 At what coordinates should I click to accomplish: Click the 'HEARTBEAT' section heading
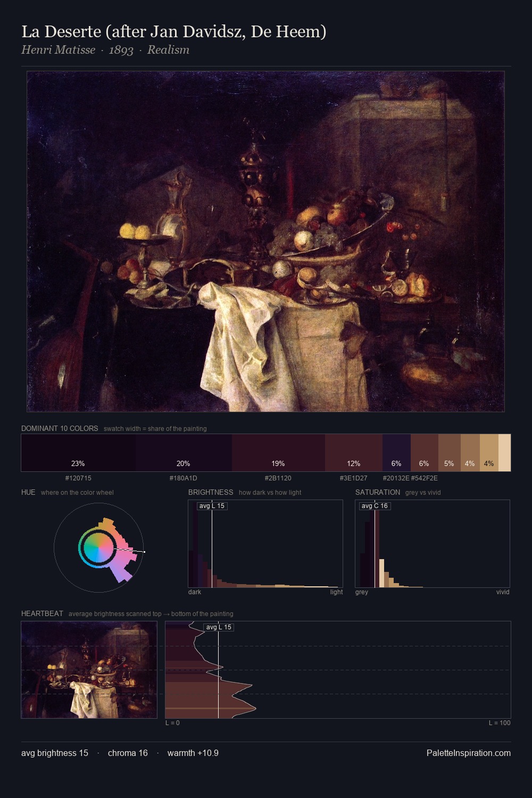(42, 613)
